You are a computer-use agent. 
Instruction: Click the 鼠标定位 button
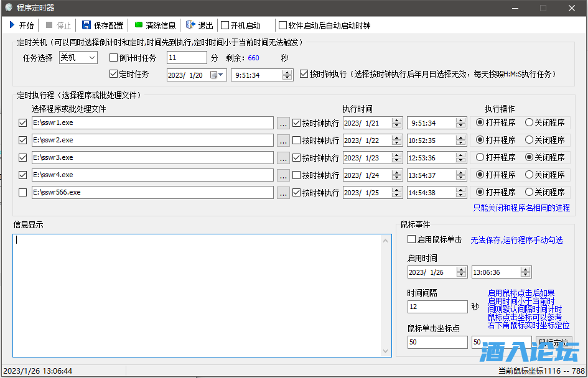[x=553, y=342]
